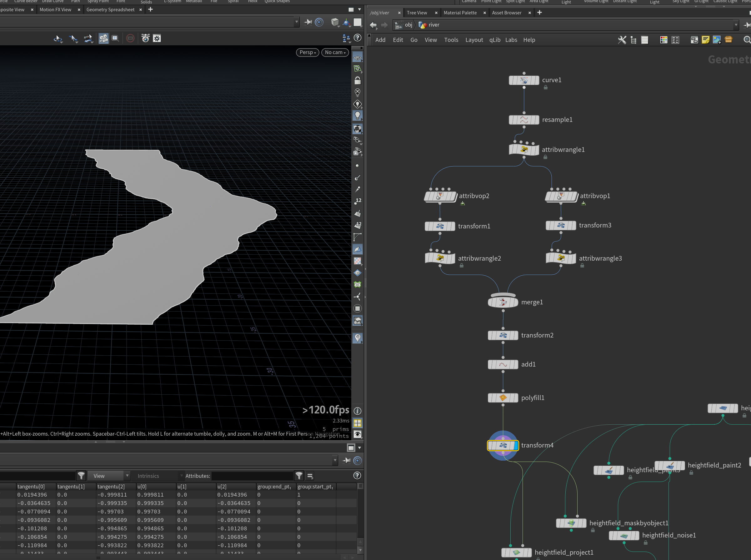
Task: Click the polyfill1 node icon
Action: (503, 397)
